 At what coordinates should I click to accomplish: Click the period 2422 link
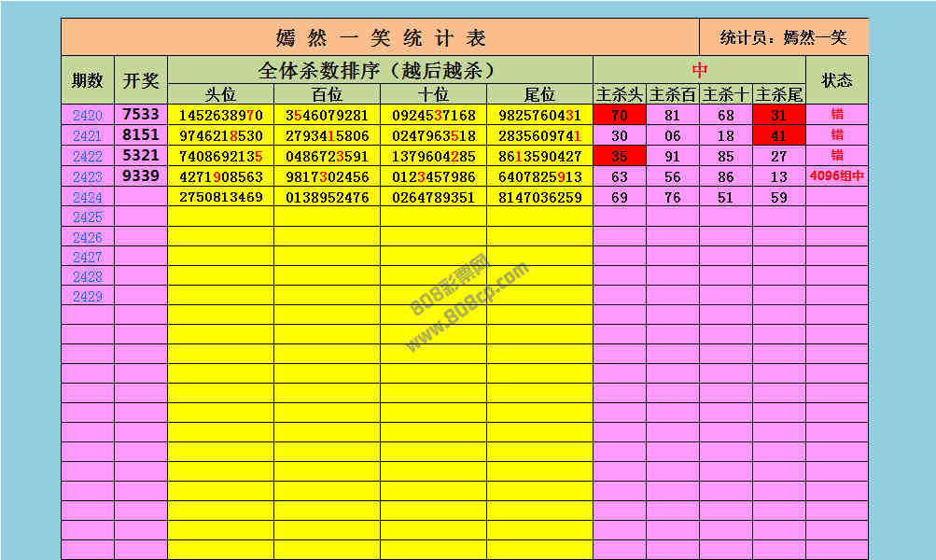pyautogui.click(x=87, y=156)
